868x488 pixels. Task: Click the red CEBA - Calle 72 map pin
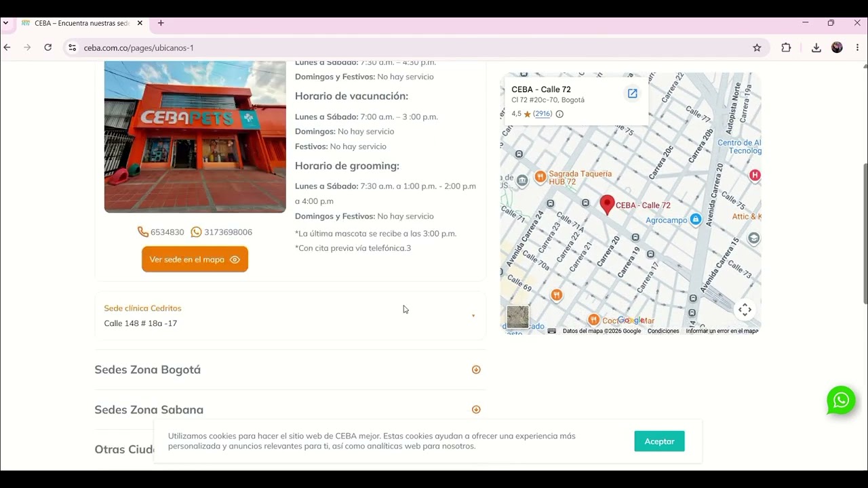point(607,204)
